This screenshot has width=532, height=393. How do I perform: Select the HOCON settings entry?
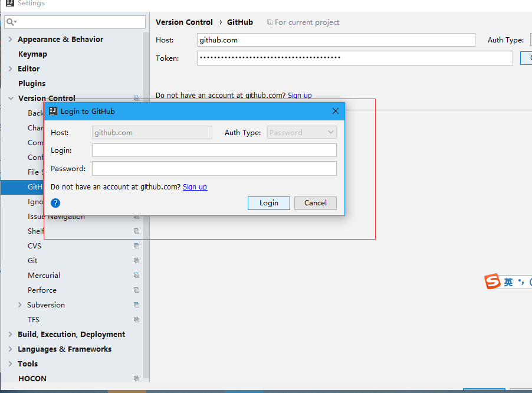point(32,378)
